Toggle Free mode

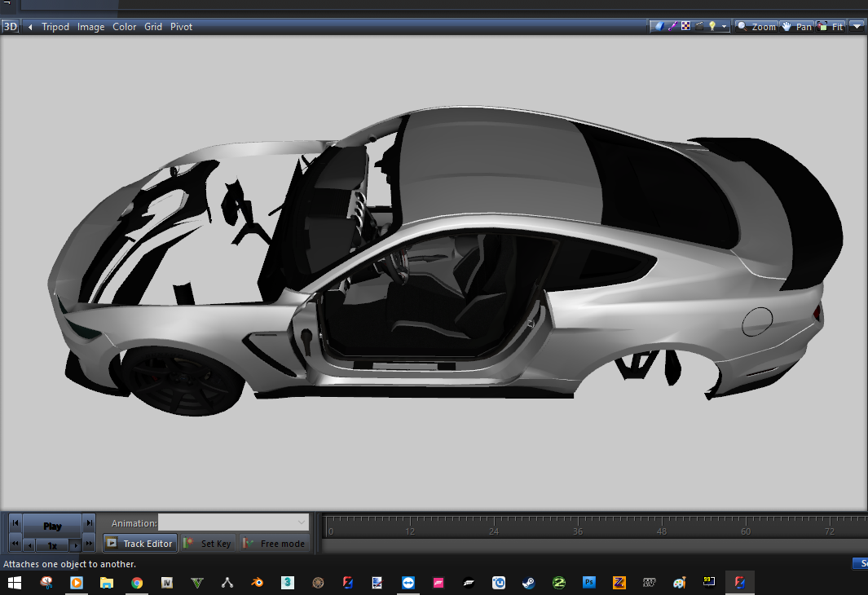click(x=274, y=544)
